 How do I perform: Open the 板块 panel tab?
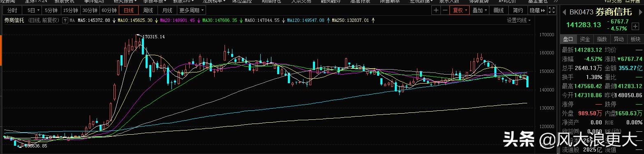[x=635, y=39]
